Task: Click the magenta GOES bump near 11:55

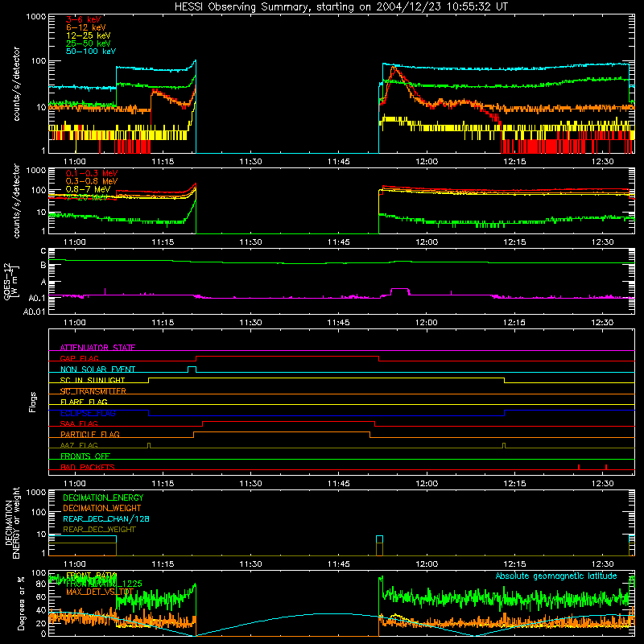Action: pyautogui.click(x=399, y=291)
